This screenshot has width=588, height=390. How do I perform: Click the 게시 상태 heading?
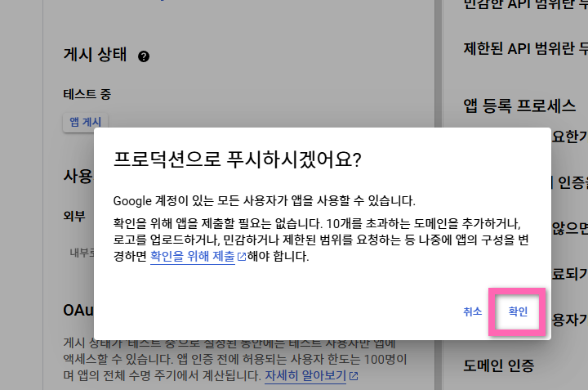pyautogui.click(x=96, y=56)
